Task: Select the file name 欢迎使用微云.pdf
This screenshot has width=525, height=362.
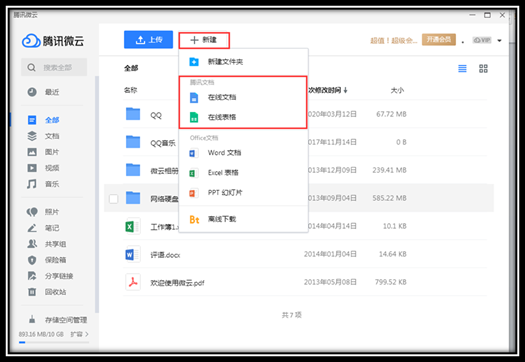Action: pos(177,283)
